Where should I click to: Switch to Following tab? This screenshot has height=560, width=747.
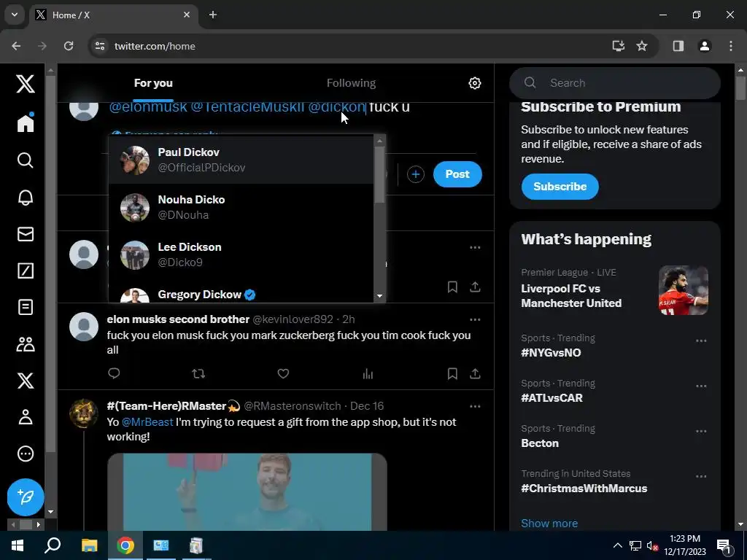click(351, 83)
